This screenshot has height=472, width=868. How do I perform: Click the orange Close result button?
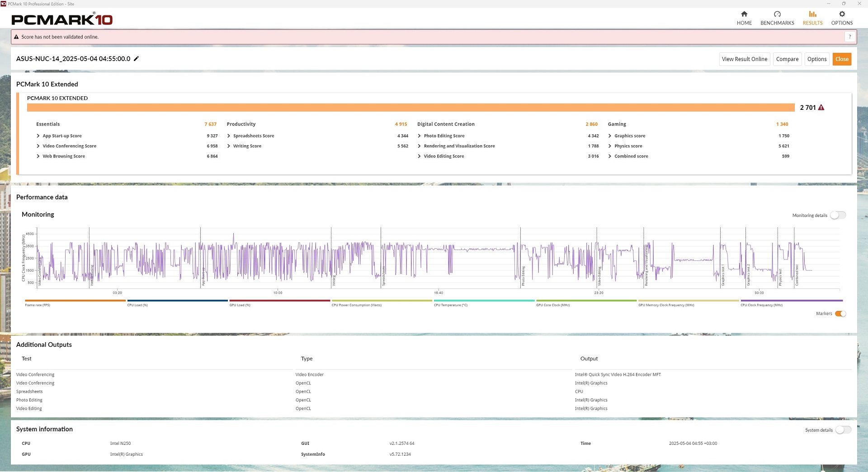click(x=842, y=59)
